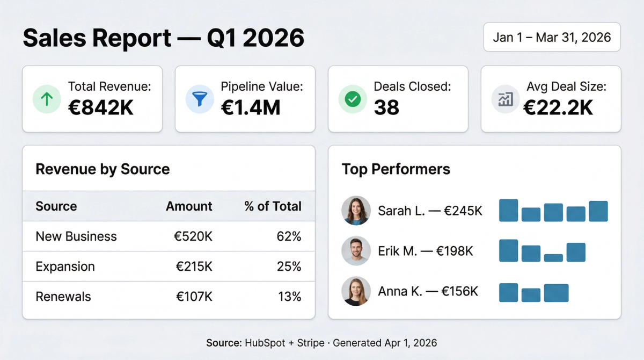
Task: Click Erik M.'s avatar photo
Action: (x=356, y=251)
